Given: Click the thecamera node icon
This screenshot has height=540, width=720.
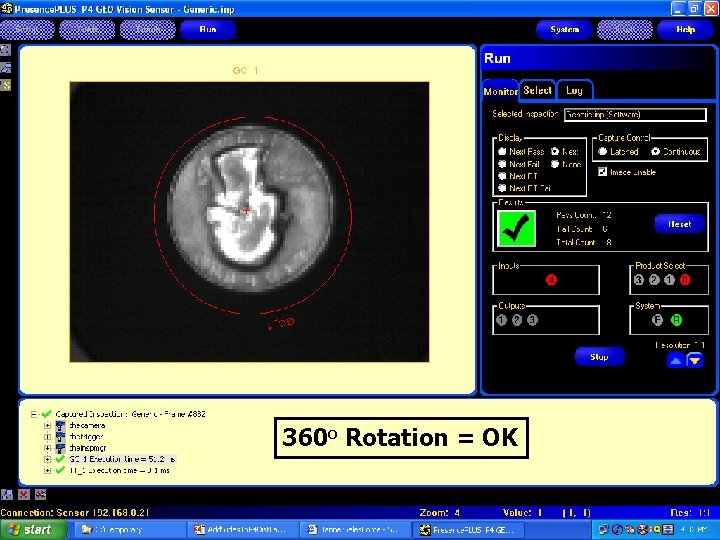Looking at the screenshot, I should pos(60,426).
